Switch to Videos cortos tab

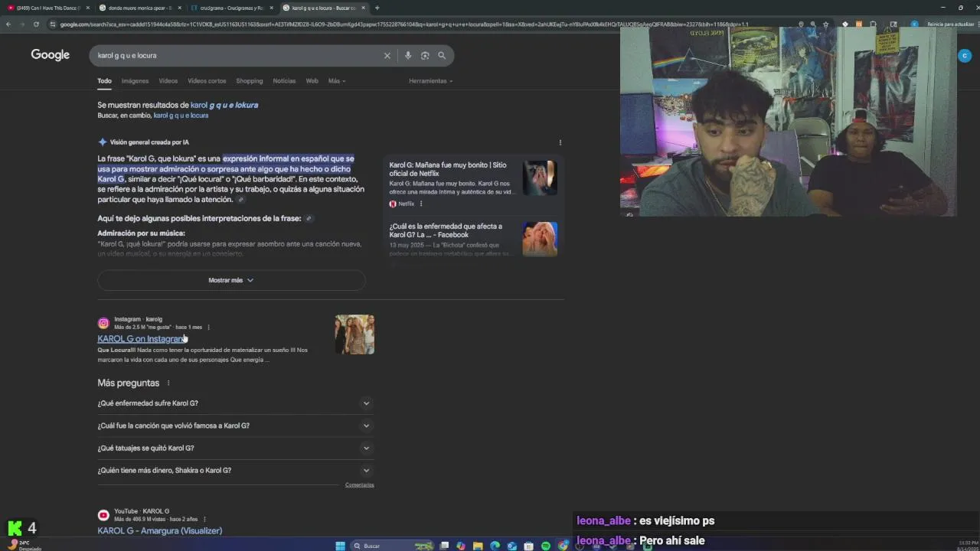click(x=207, y=80)
